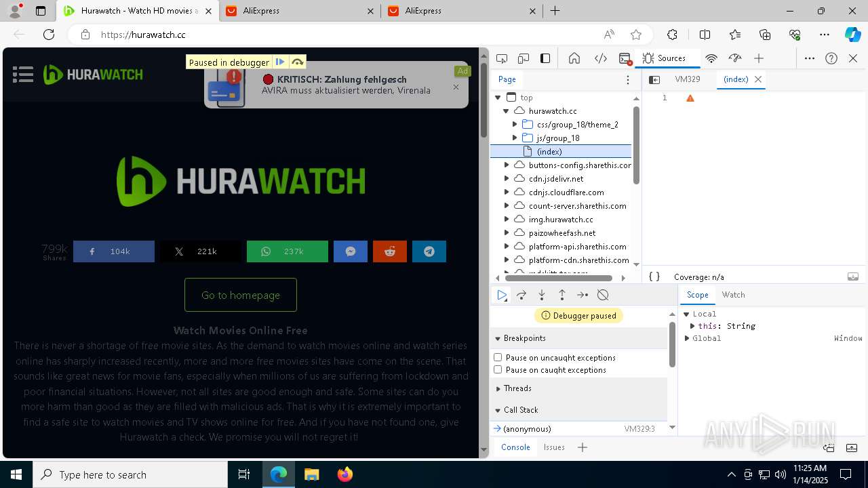Step over next function call

pyautogui.click(x=521, y=295)
